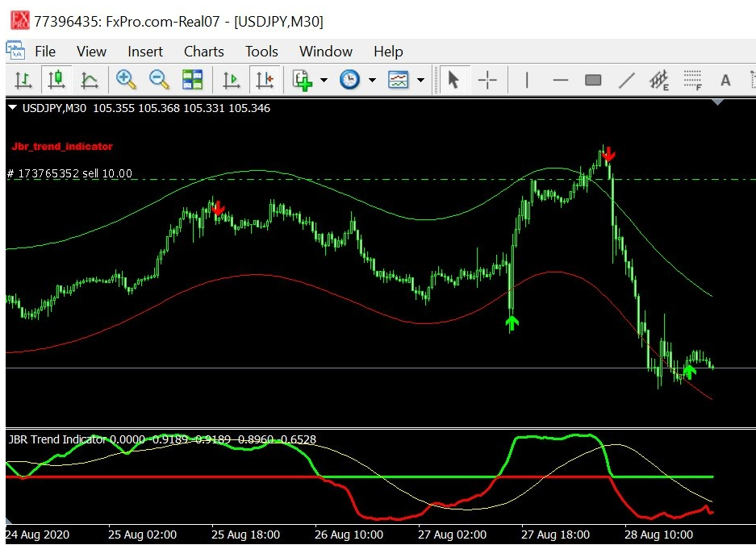Toggle chart auto scroll
Viewport: 756px width, 545px height.
point(231,80)
